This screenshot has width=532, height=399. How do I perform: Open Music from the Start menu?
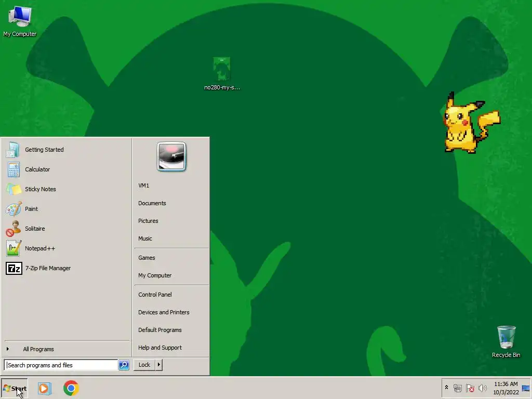click(x=145, y=238)
